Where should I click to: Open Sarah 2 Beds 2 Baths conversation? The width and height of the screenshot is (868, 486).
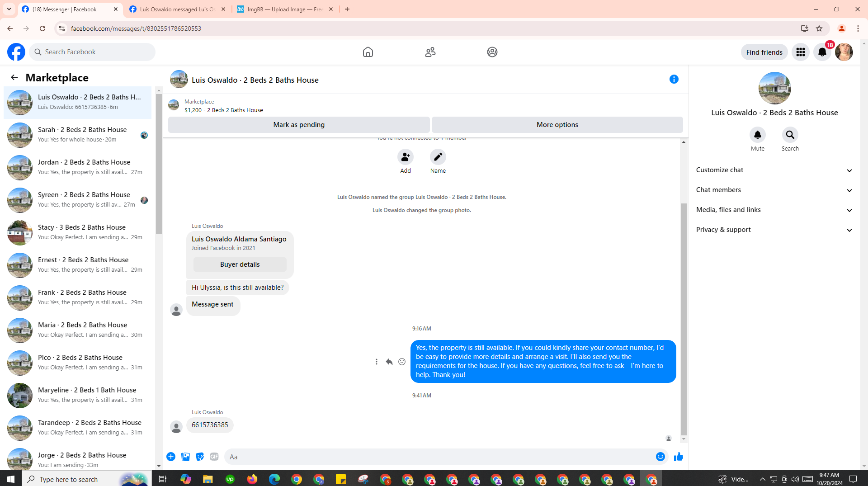coord(78,135)
